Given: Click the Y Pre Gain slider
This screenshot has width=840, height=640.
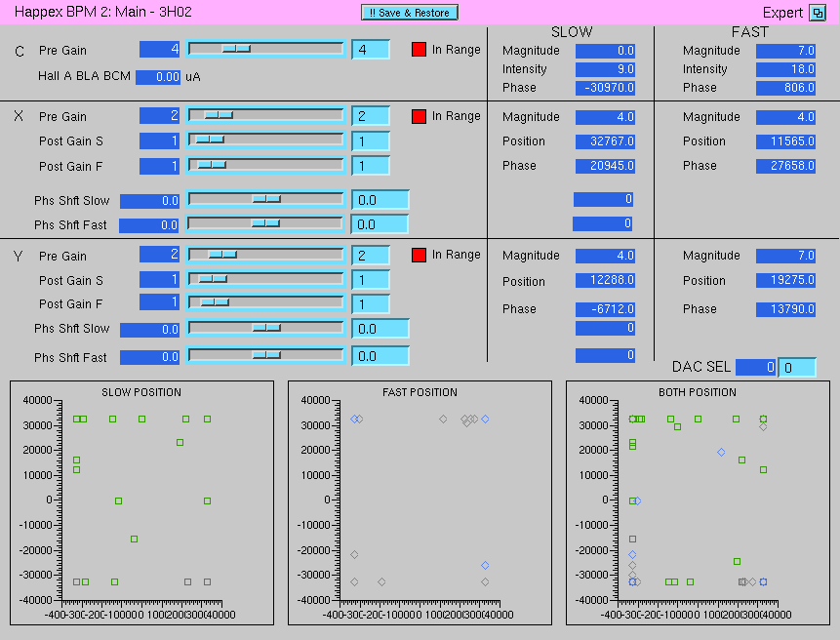Looking at the screenshot, I should coord(265,255).
